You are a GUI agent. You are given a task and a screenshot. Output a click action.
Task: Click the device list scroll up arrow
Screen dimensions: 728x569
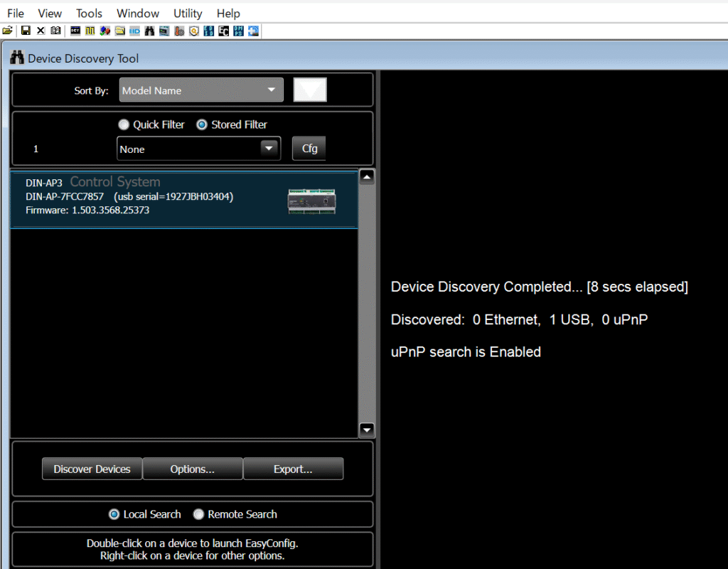tap(367, 176)
